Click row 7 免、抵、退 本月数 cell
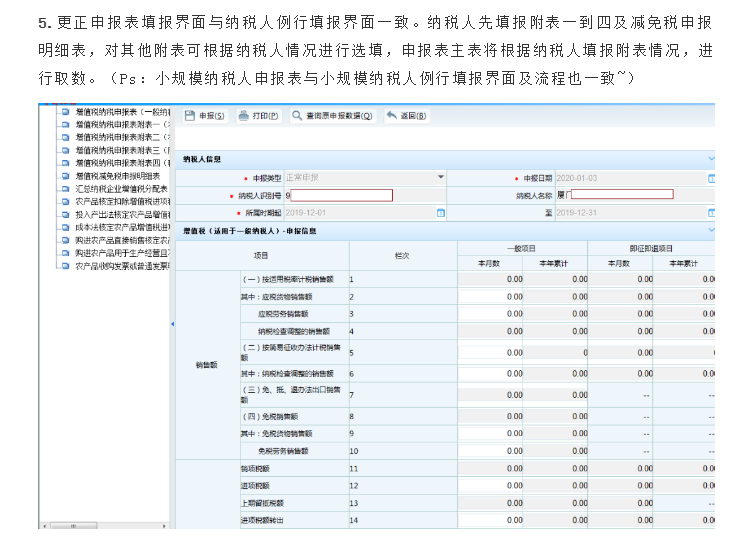 tap(490, 395)
